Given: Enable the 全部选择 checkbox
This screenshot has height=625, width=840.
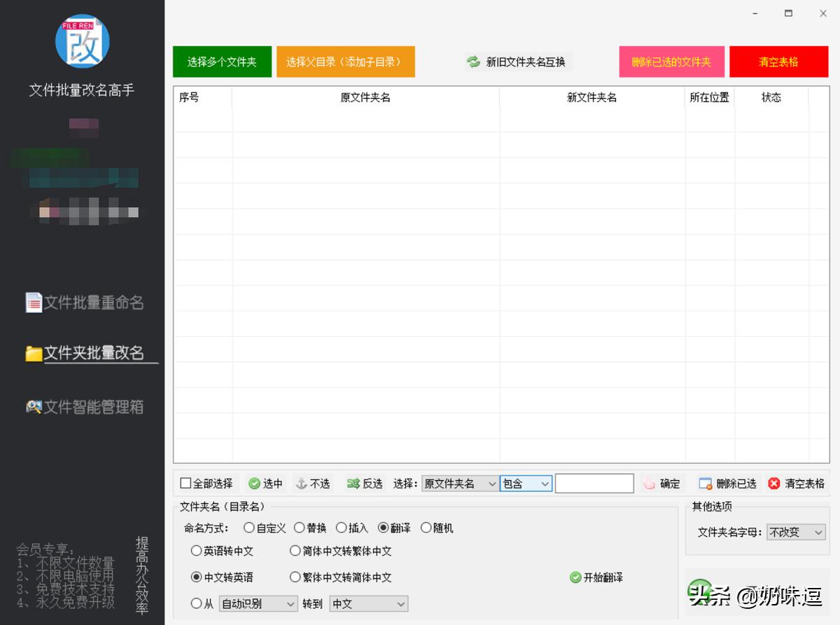Looking at the screenshot, I should pos(185,483).
